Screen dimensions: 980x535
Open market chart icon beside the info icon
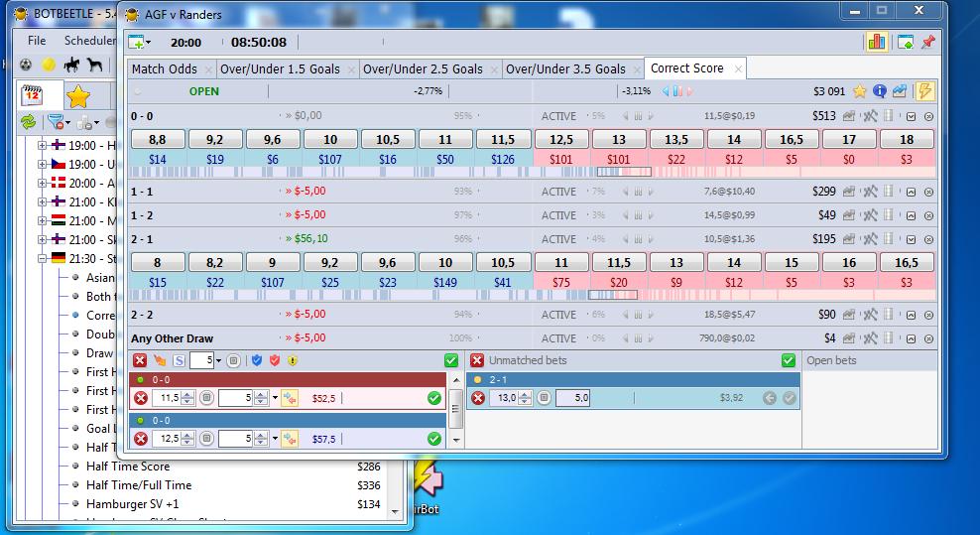tap(900, 91)
